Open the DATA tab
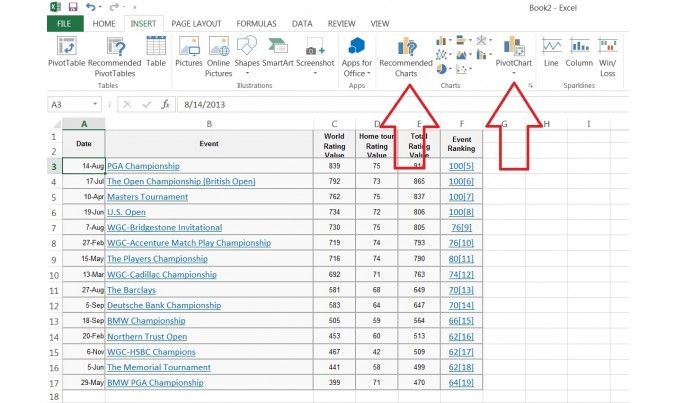Screen dimensions: 675x403 tap(302, 24)
